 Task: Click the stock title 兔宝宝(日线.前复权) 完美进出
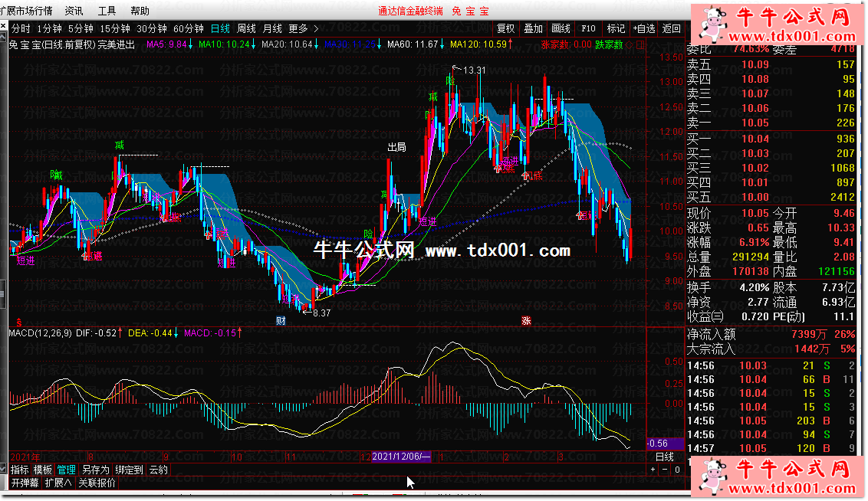[72, 44]
